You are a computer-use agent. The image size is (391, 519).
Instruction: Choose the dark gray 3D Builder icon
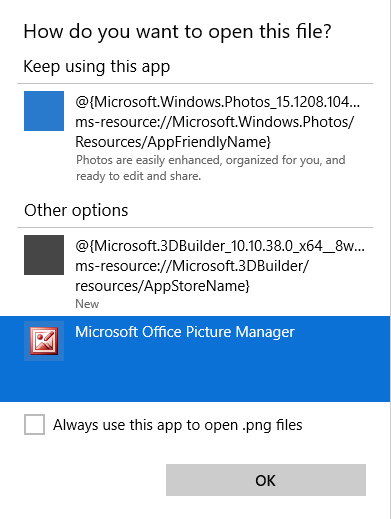click(x=44, y=255)
